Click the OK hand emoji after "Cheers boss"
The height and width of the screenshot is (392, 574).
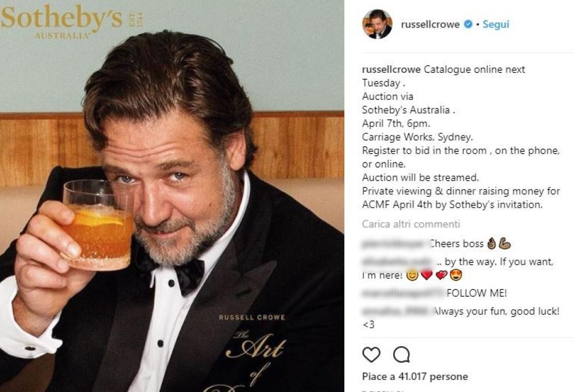point(491,244)
